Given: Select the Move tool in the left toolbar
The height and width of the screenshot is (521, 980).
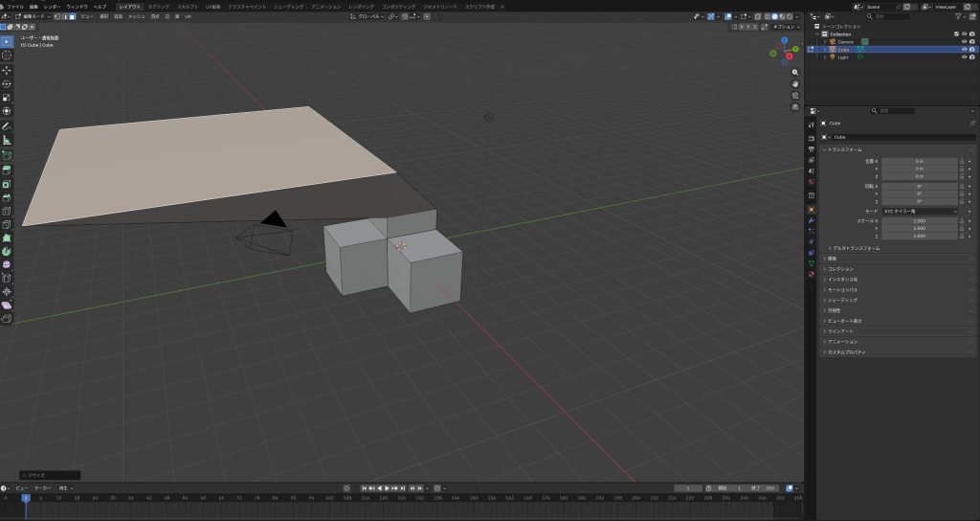Looking at the screenshot, I should coord(7,70).
